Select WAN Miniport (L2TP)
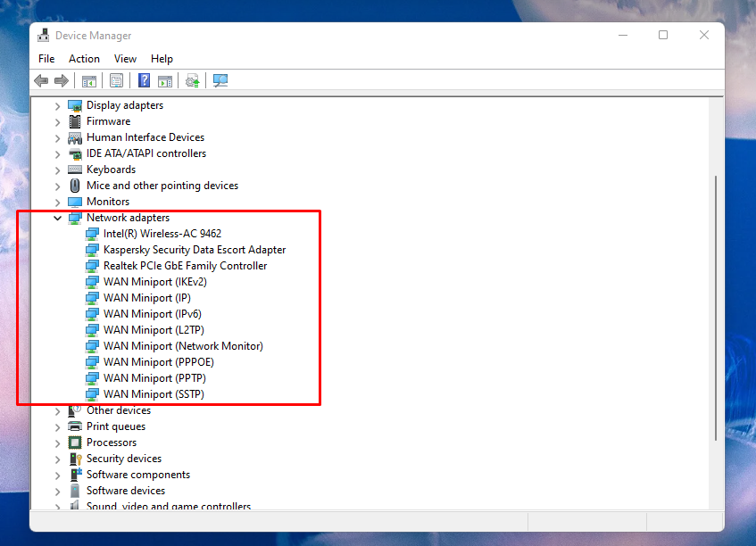Image resolution: width=756 pixels, height=546 pixels. click(x=154, y=330)
